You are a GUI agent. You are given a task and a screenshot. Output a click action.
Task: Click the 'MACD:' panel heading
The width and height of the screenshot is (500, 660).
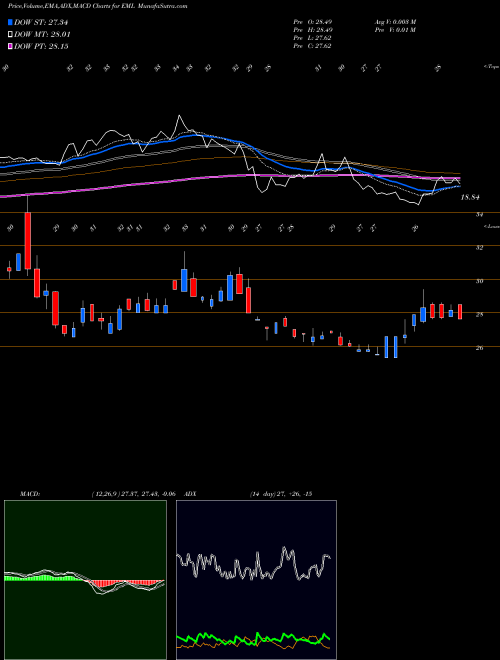[29, 494]
